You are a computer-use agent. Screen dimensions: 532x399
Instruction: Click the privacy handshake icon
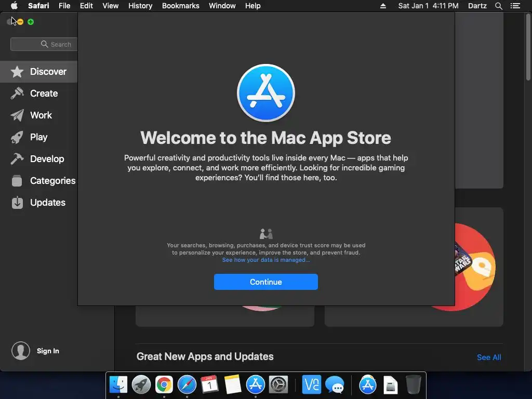[266, 234]
